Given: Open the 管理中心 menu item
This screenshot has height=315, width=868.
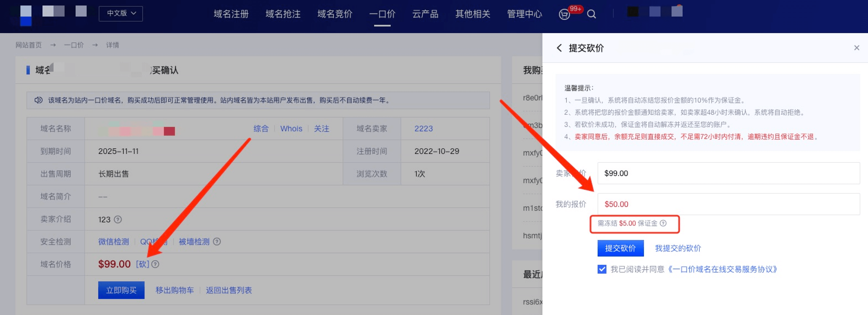Looking at the screenshot, I should 524,14.
